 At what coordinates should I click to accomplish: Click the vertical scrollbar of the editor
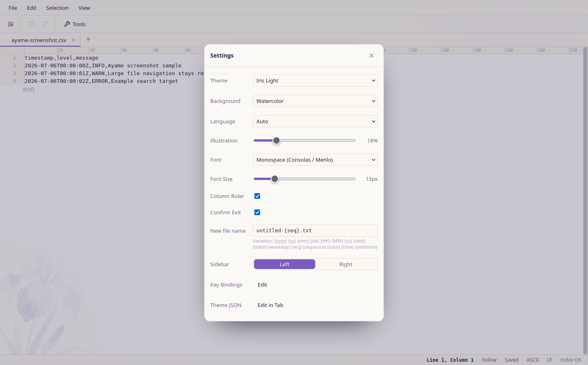[x=585, y=200]
